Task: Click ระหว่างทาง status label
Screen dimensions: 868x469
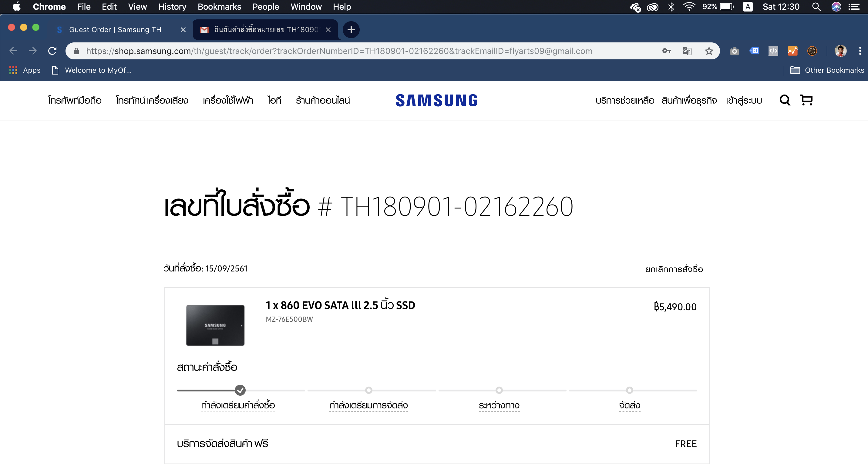Action: (x=499, y=405)
